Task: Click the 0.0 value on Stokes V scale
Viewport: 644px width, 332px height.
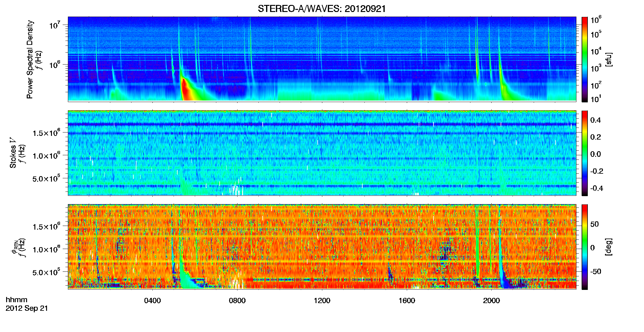Action: pos(595,154)
